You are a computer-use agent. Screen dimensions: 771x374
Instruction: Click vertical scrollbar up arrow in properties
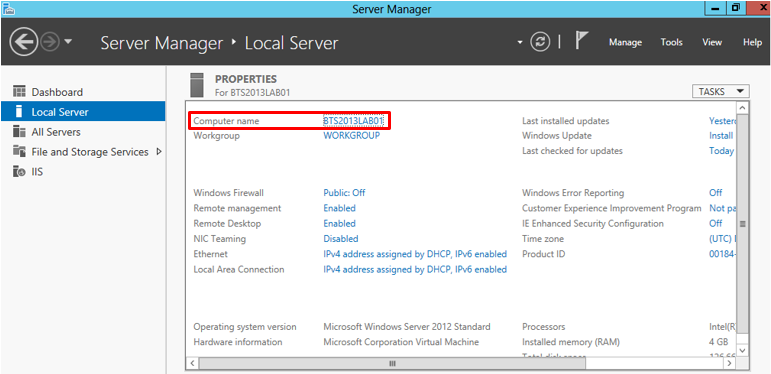point(742,108)
